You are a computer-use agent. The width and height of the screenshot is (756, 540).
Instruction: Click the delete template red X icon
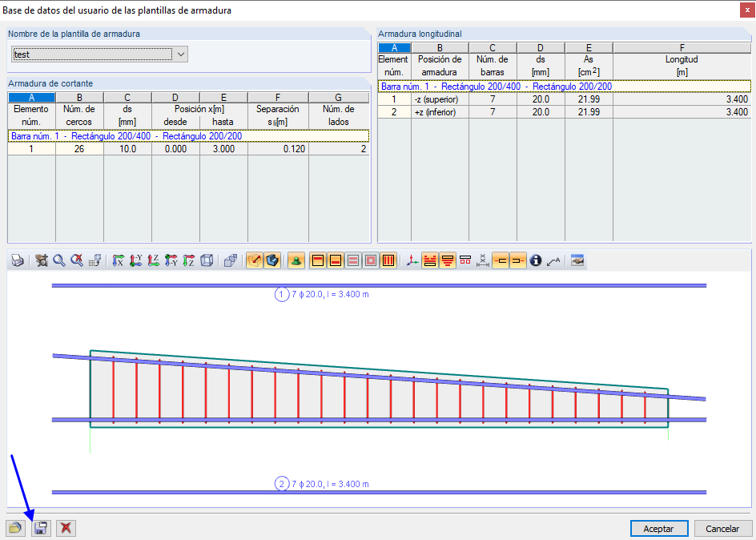pyautogui.click(x=66, y=528)
